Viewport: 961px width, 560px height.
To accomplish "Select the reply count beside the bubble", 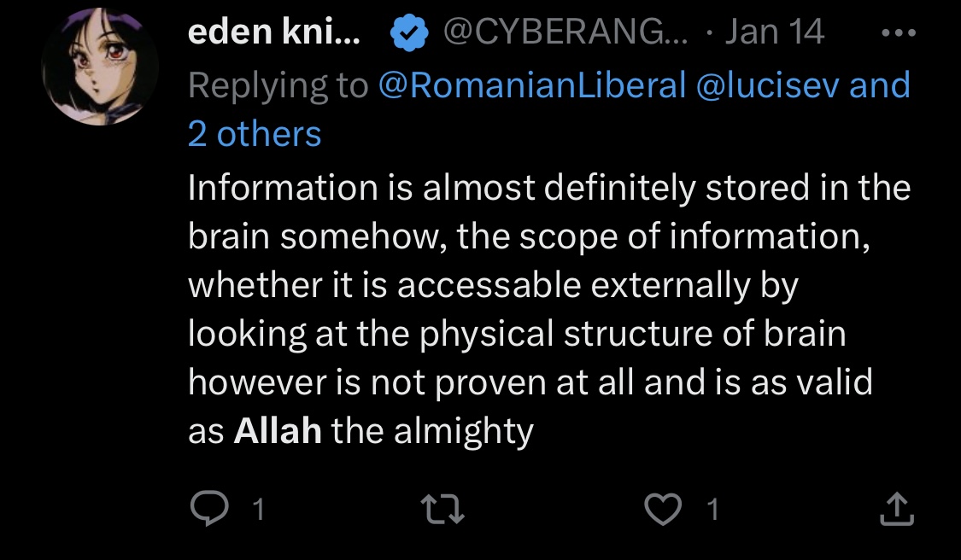I will coord(259,510).
